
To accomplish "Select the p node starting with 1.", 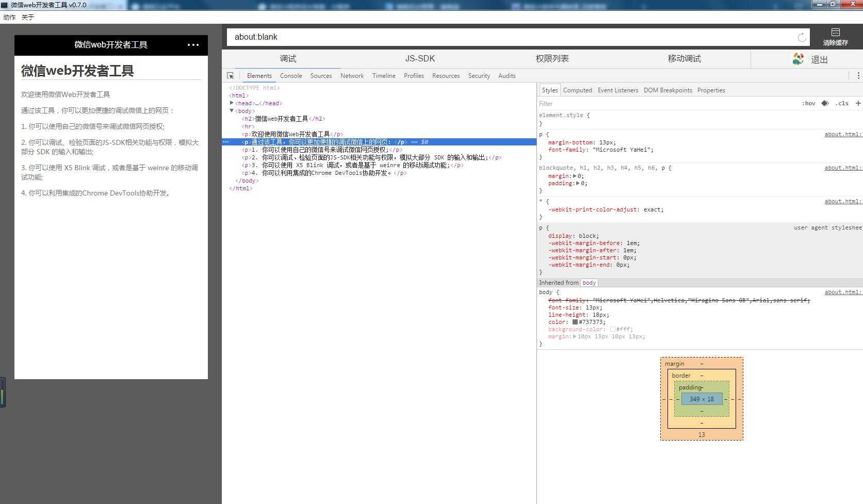I will [322, 150].
